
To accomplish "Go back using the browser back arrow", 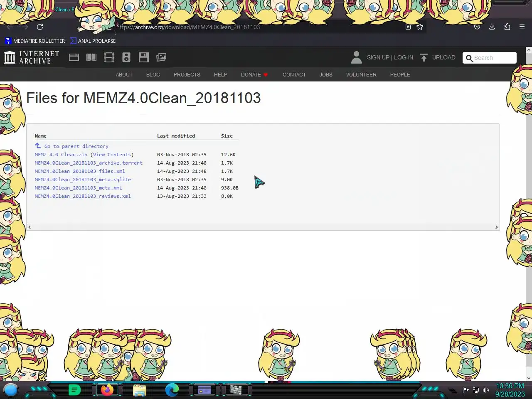I will click(10, 27).
